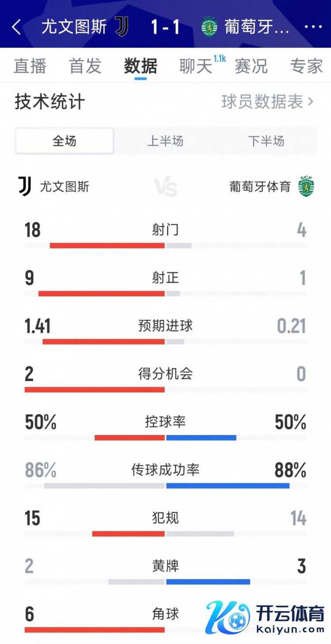Open the 聊天 chat tab

click(x=196, y=66)
